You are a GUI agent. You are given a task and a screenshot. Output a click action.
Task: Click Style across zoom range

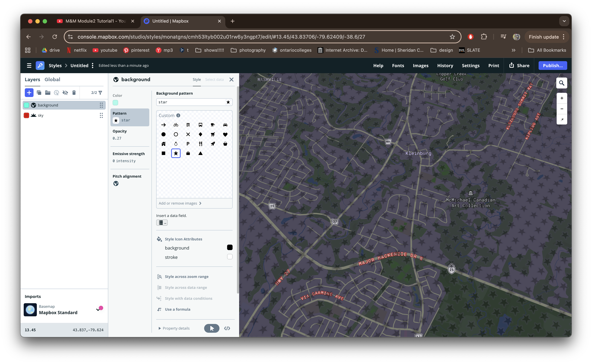coord(186,277)
